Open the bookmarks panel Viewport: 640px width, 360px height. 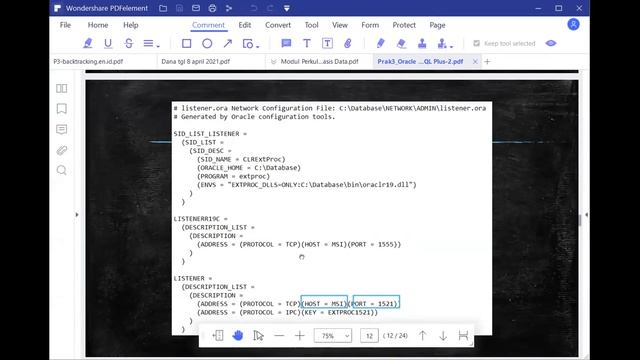click(62, 109)
